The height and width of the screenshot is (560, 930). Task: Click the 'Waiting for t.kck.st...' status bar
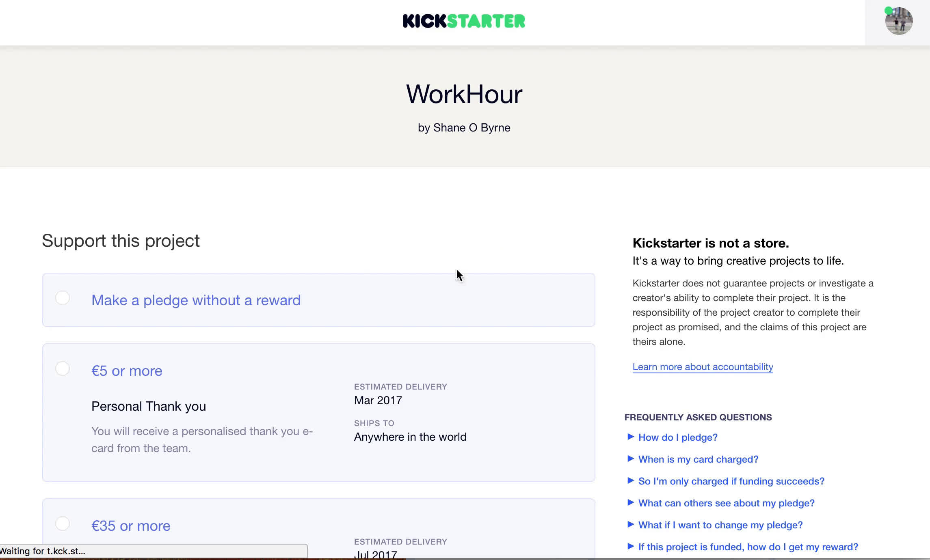pyautogui.click(x=154, y=551)
